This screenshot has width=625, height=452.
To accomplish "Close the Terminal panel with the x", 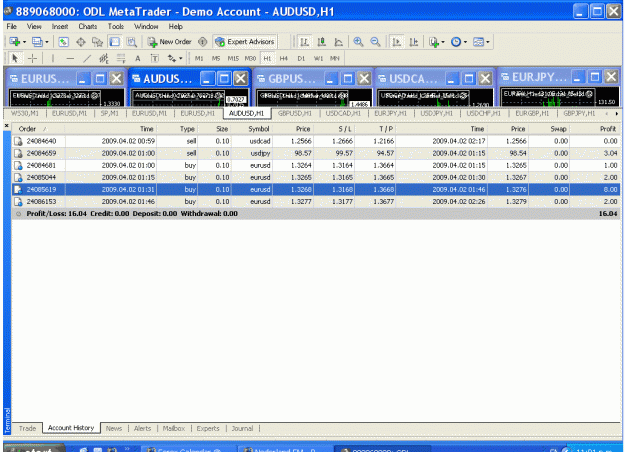I will pyautogui.click(x=6, y=126).
